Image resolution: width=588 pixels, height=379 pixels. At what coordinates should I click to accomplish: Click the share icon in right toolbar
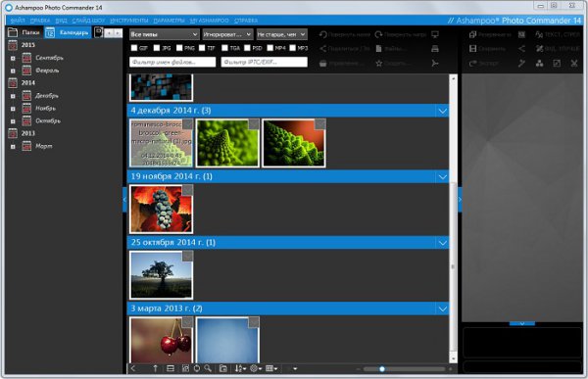(521, 49)
